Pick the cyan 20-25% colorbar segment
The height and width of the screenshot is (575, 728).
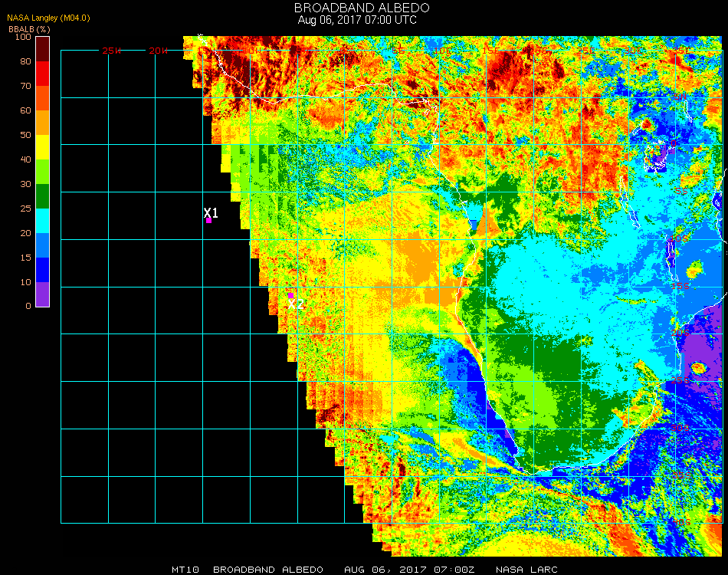43,221
